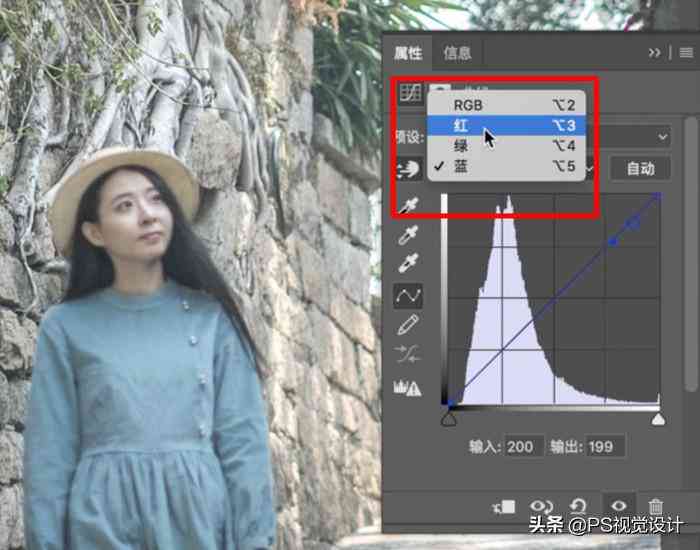This screenshot has height=550, width=700.
Task: Click the panel vertical scrollbar
Action: 691,254
